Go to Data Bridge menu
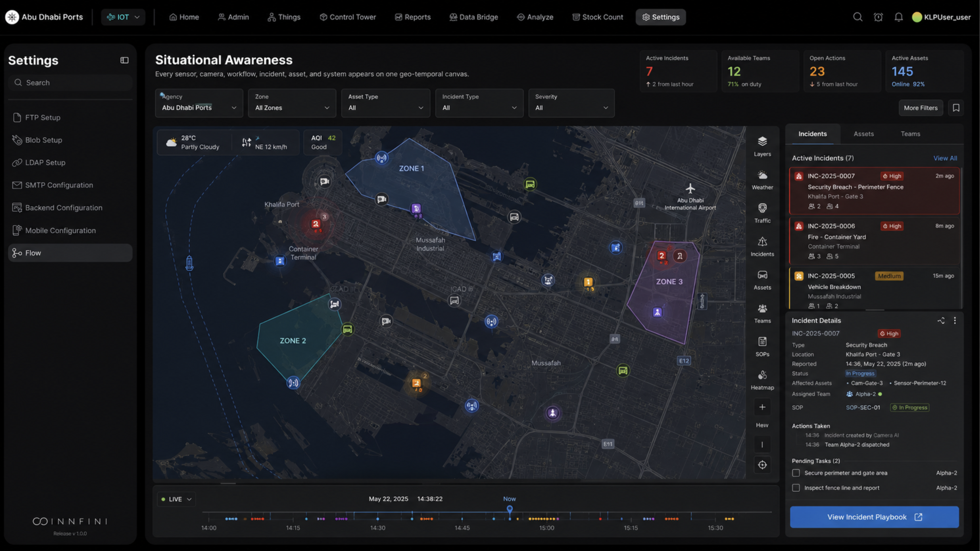This screenshot has width=980, height=551. click(473, 17)
